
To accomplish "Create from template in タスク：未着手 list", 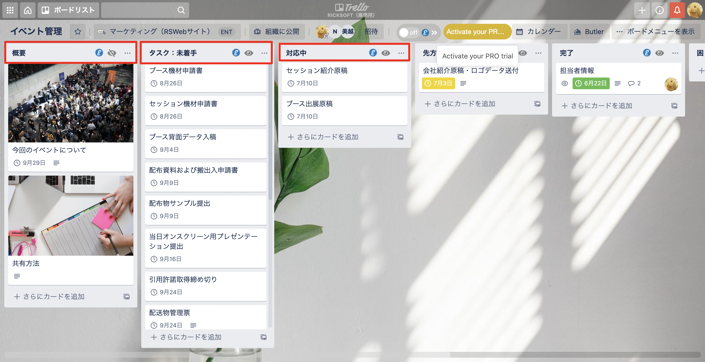I will click(263, 337).
